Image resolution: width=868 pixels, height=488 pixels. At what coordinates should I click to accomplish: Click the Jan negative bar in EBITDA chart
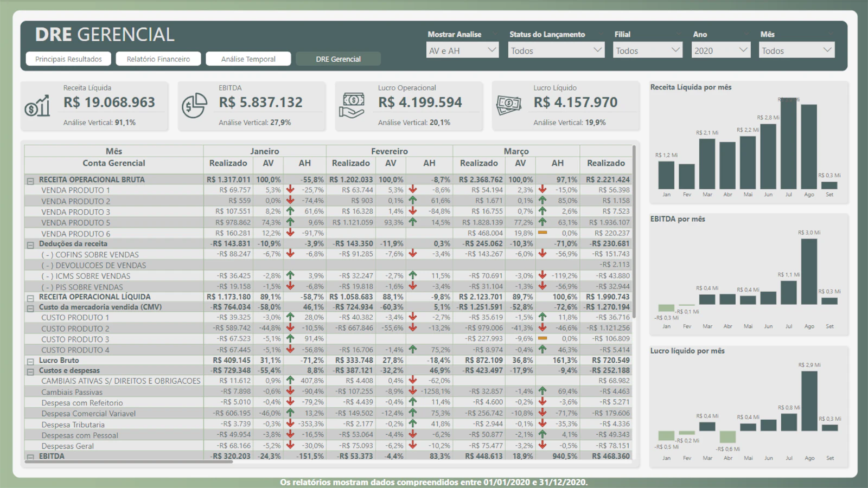(666, 307)
